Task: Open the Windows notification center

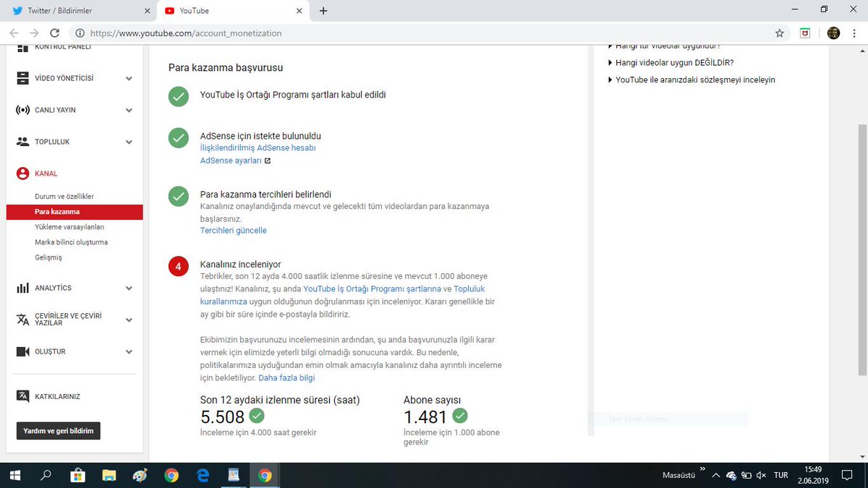Action: (848, 475)
